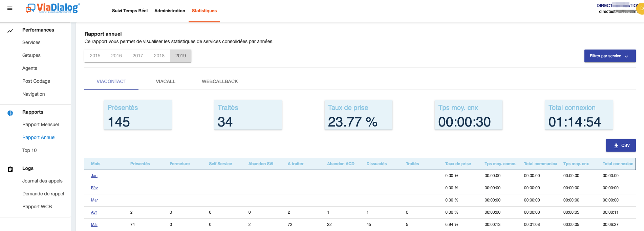This screenshot has height=231, width=644.
Task: Click Mois column header
Action: (95, 164)
